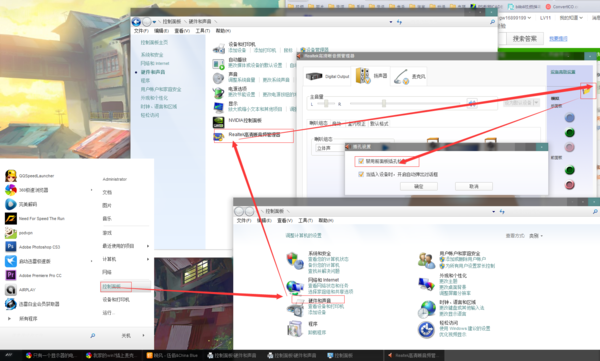Open the Ease of Access icon
600x361 pixels.
point(426,330)
